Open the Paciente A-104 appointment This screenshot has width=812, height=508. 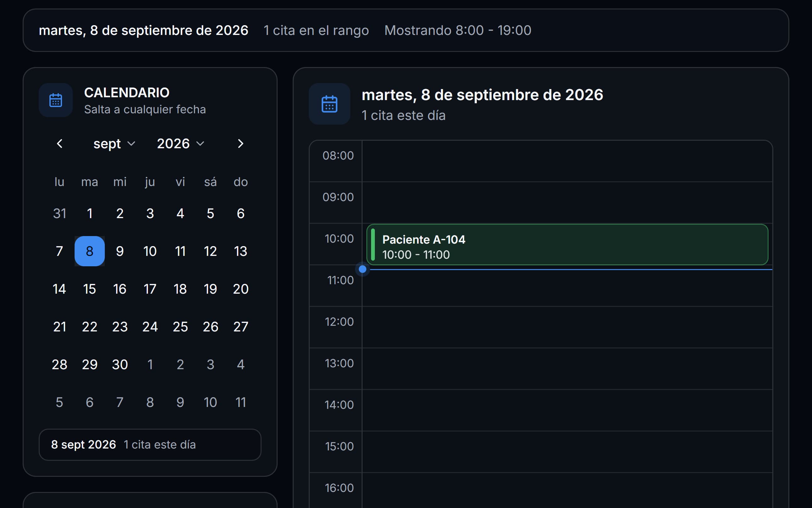567,245
